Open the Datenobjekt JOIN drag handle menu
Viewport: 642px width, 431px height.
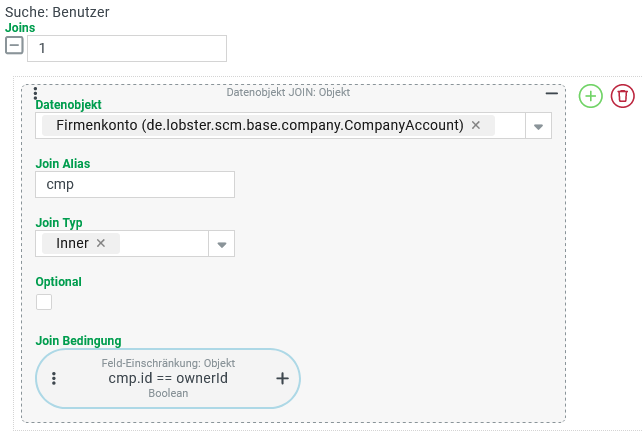(36, 93)
